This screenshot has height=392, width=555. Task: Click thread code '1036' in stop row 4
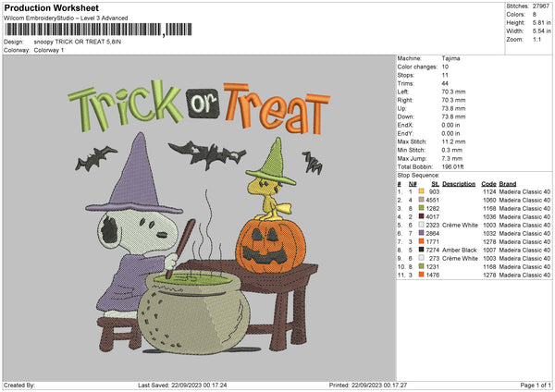489,217
